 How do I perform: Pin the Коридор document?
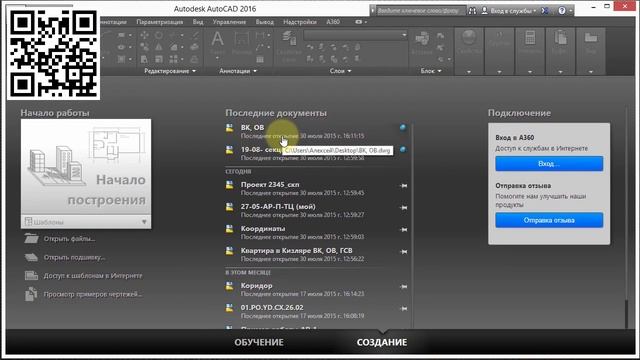[403, 287]
